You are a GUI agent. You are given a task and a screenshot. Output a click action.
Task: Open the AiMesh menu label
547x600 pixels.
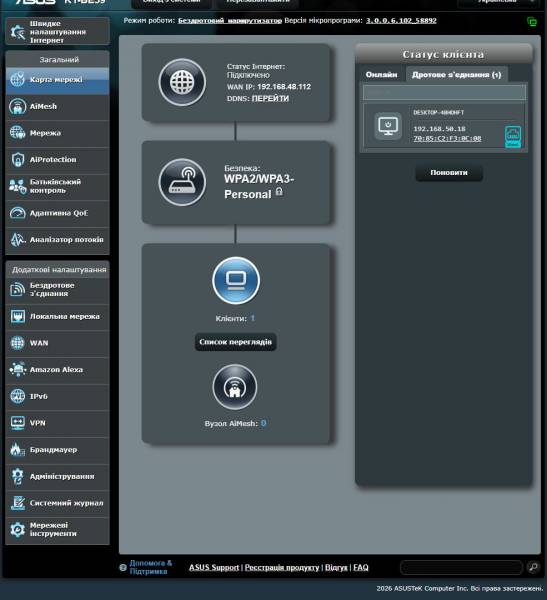[x=43, y=106]
